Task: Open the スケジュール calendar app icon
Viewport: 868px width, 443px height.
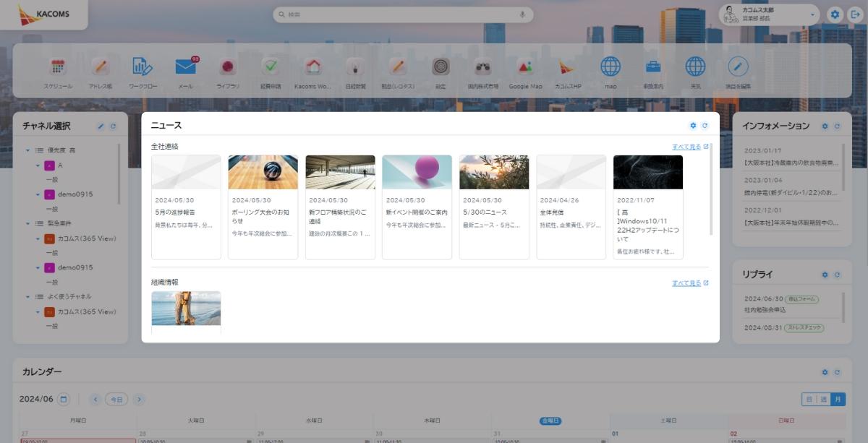Action: coord(58,67)
